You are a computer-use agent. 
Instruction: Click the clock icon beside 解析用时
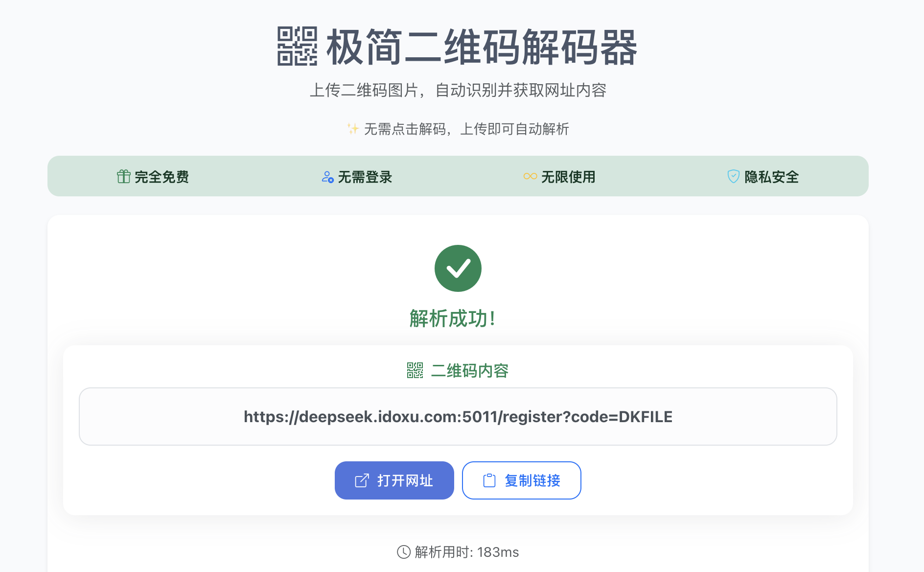tap(404, 552)
